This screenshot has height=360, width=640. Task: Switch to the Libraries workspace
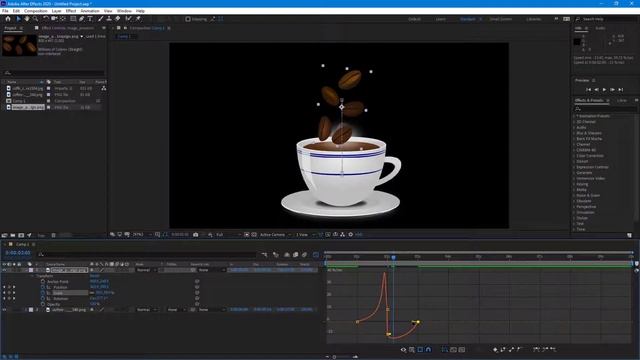pyautogui.click(x=533, y=19)
